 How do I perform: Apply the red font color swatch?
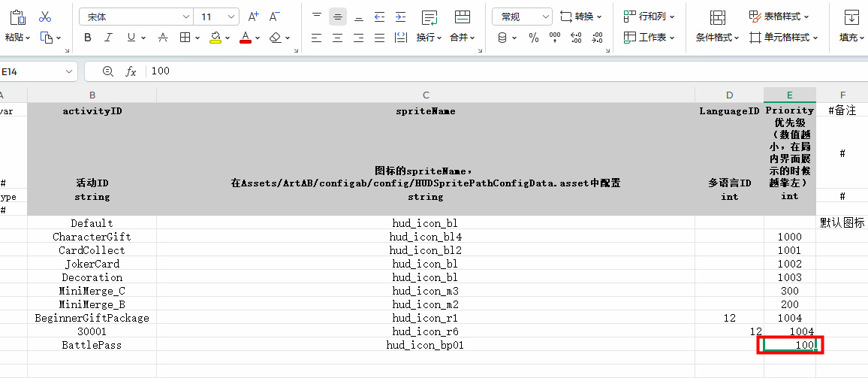click(245, 38)
